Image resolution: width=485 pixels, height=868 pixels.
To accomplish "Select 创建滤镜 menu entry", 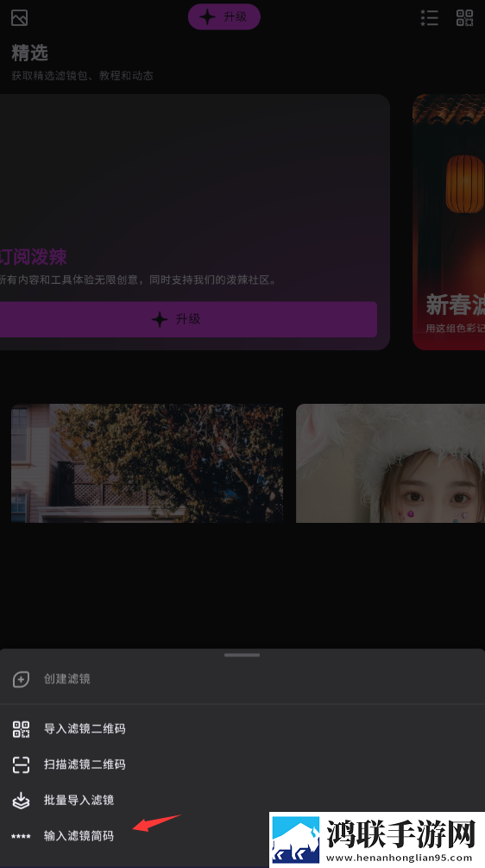I will [x=243, y=679].
